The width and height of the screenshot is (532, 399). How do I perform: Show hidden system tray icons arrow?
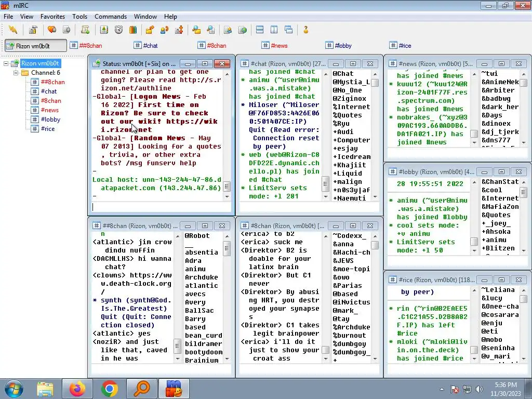(x=442, y=389)
